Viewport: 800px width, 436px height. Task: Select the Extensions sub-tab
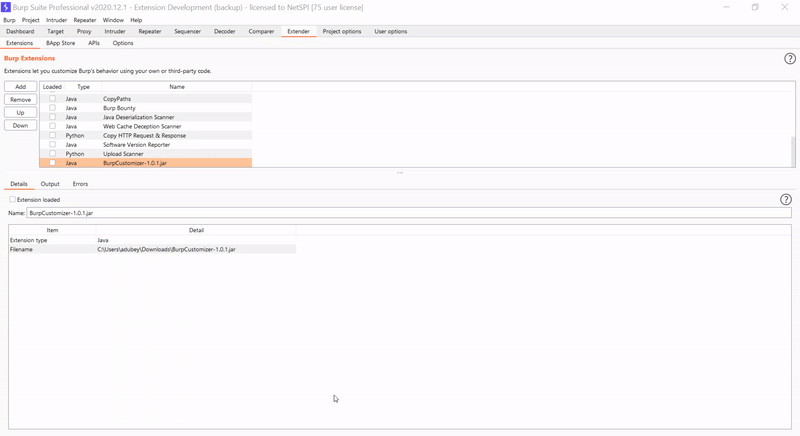pos(19,43)
